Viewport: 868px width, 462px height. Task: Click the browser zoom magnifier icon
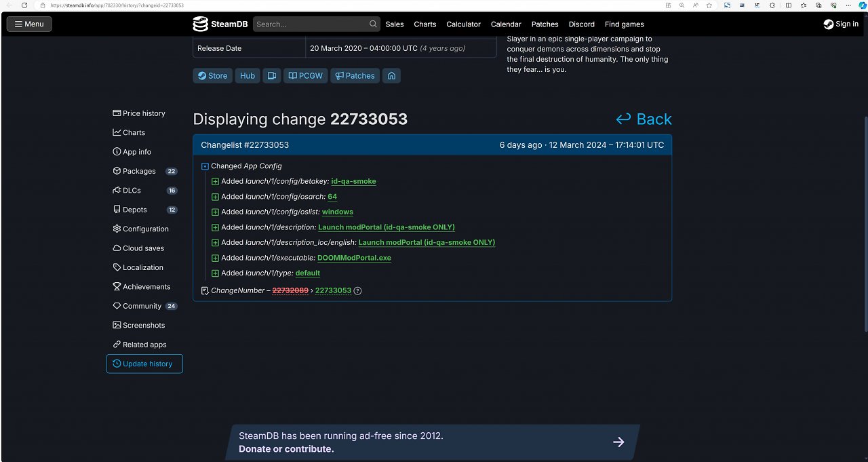point(682,5)
